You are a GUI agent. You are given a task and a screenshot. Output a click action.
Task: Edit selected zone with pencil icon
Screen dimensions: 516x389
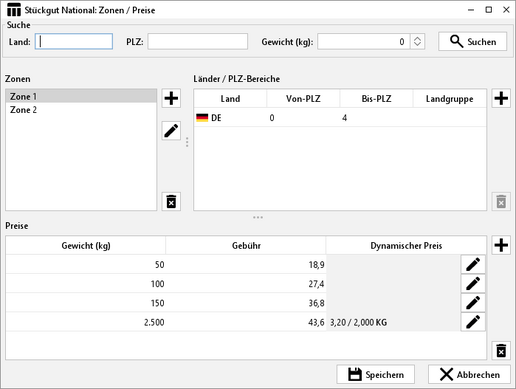pos(171,130)
